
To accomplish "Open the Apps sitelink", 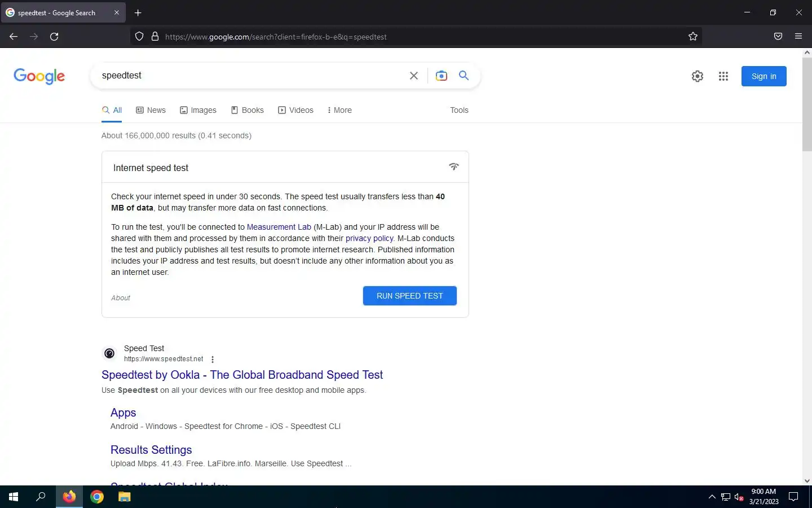I will coord(123,413).
